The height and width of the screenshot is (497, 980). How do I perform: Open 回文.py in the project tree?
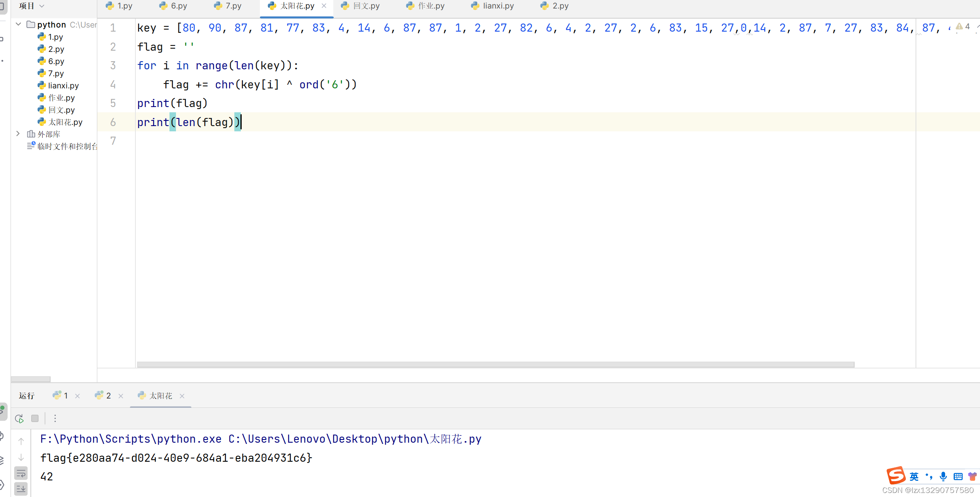pos(61,110)
